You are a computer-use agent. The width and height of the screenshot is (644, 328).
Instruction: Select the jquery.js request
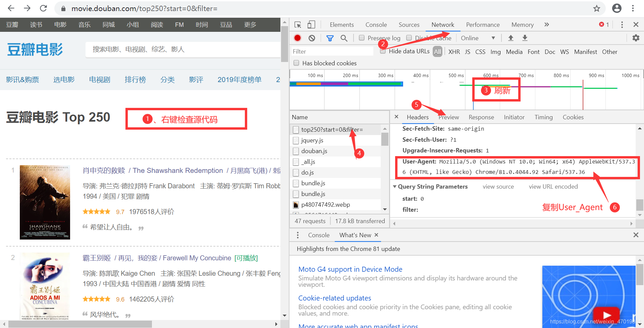coord(335,140)
